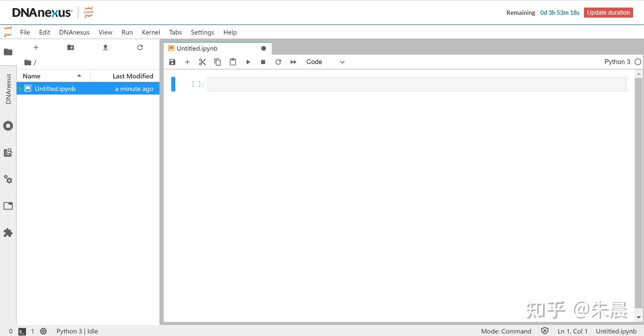Open the Extension Manager puzzle icon
The height and width of the screenshot is (336, 644).
click(8, 233)
